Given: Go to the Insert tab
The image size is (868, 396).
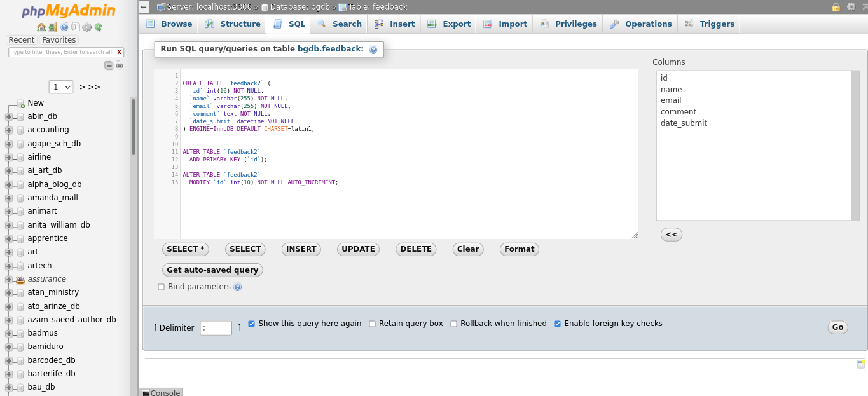Looking at the screenshot, I should pyautogui.click(x=395, y=24).
